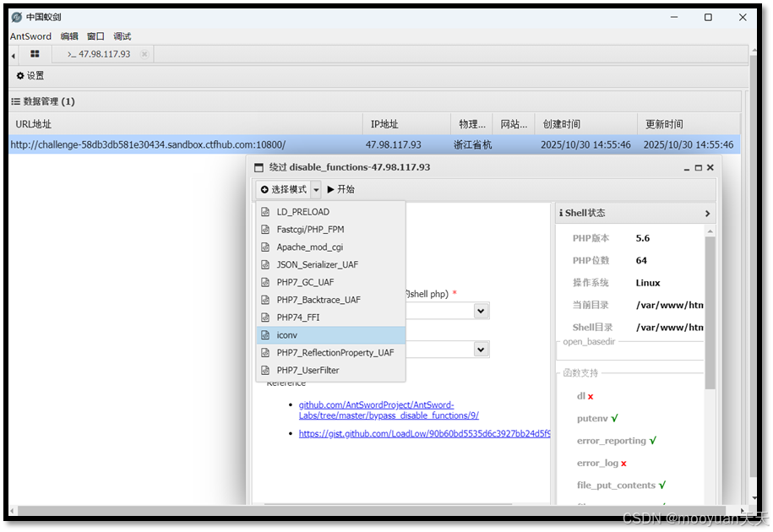Click the dialog window title icon
The width and height of the screenshot is (773, 532).
pos(259,167)
